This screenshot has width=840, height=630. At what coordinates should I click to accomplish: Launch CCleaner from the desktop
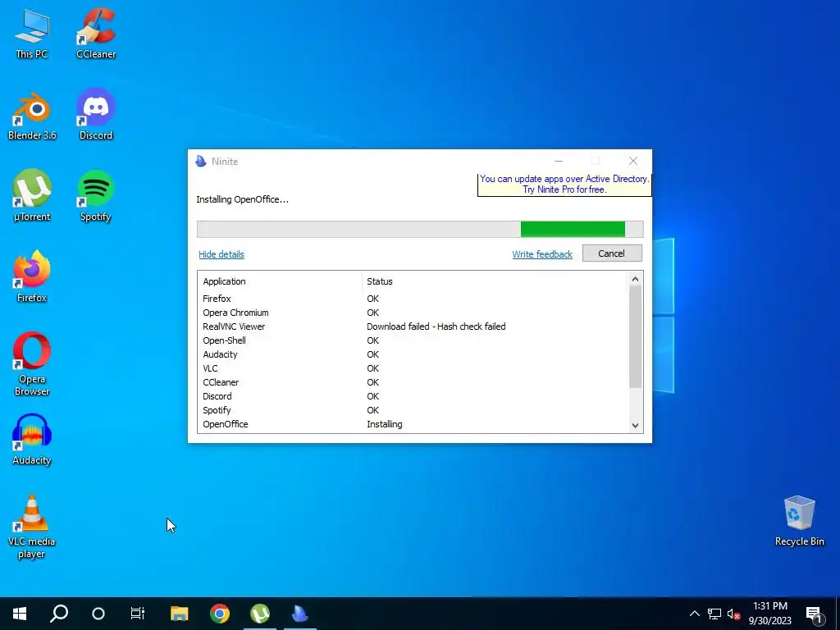point(96,34)
